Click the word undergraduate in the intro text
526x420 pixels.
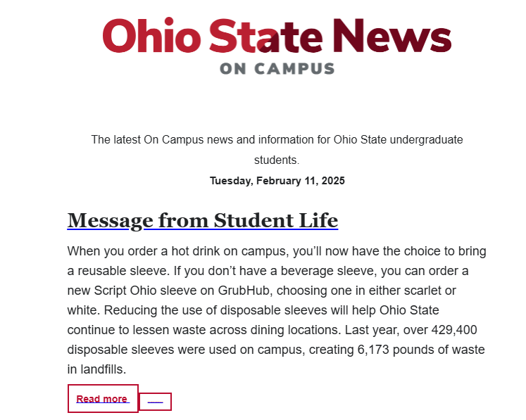coord(423,139)
